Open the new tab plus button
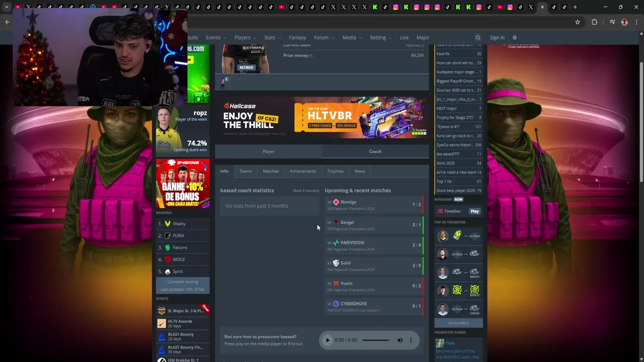This screenshot has height=362, width=644. coord(575,7)
